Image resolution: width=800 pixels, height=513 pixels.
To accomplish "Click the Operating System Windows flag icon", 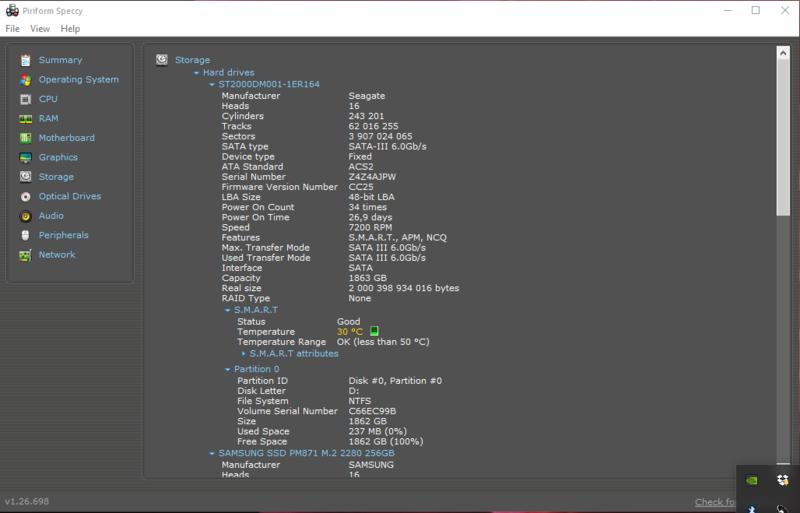I will (x=25, y=80).
